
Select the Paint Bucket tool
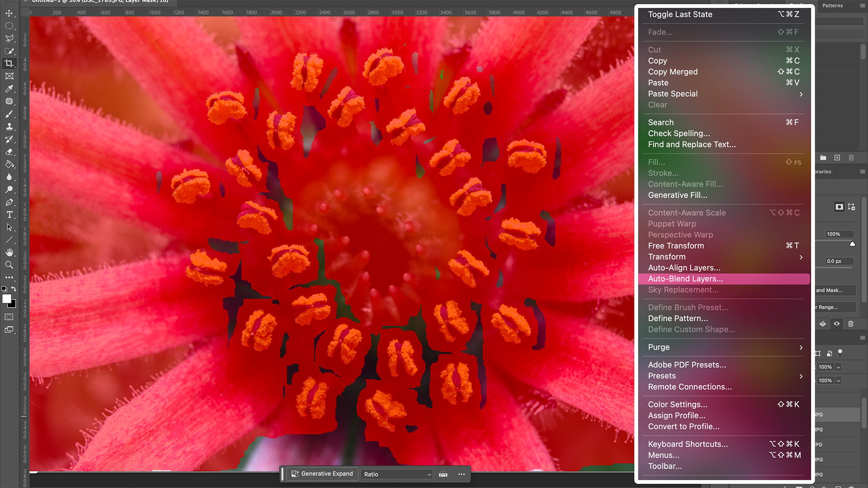click(x=9, y=164)
